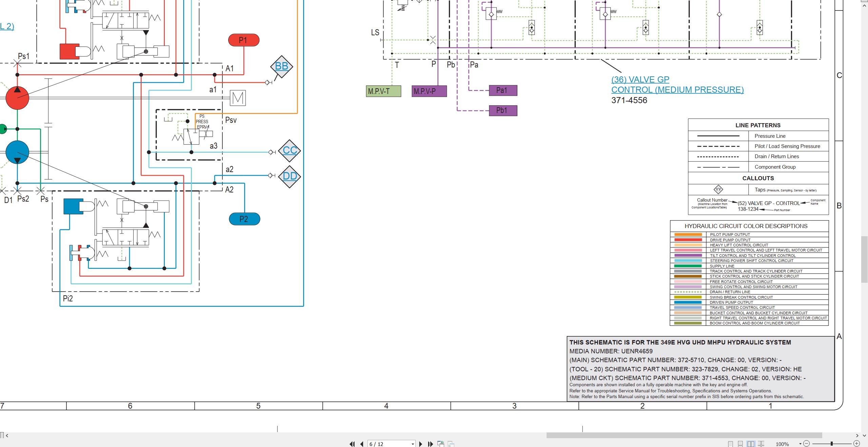This screenshot has height=447, width=868.
Task: Click the zoom slider handle
Action: (831, 444)
